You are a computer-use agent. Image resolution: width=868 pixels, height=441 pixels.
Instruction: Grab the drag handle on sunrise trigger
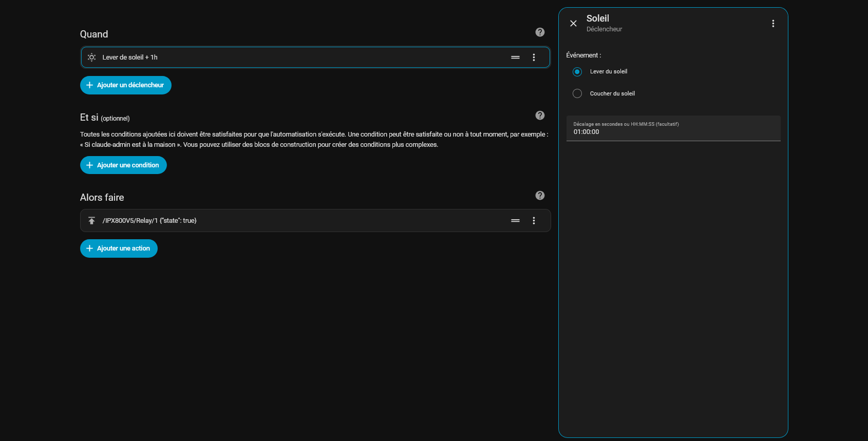tap(515, 57)
